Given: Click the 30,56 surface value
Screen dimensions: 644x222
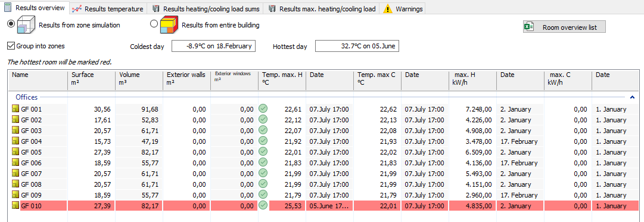Looking at the screenshot, I should (102, 109).
